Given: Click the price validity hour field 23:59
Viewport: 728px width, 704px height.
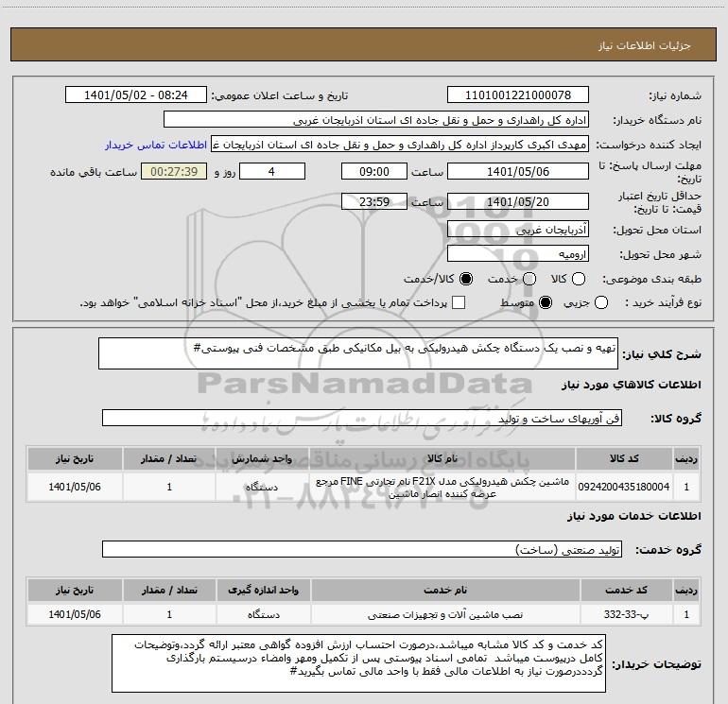Looking at the screenshot, I should point(374,201).
